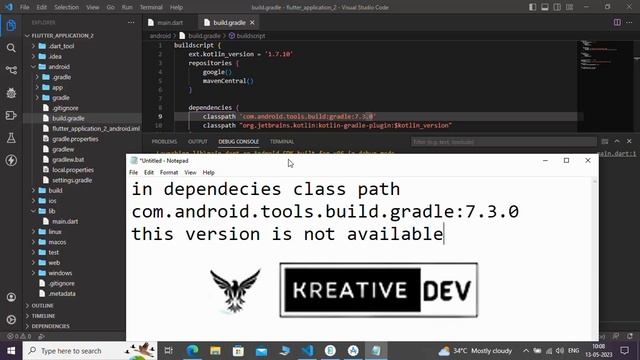Open the notification center icon

click(x=624, y=351)
